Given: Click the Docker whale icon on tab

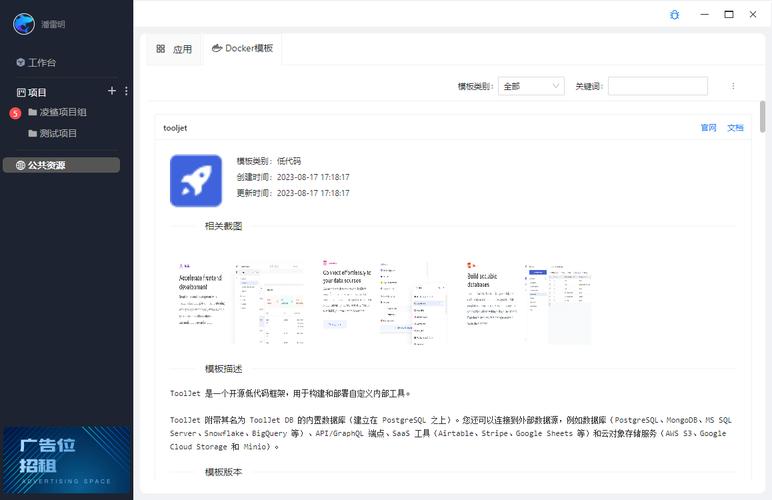Looking at the screenshot, I should [217, 48].
